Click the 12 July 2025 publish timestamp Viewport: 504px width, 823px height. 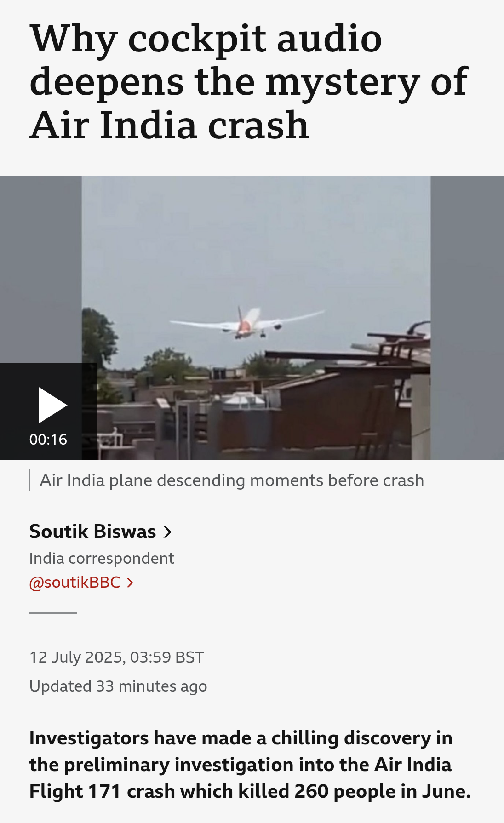click(116, 657)
